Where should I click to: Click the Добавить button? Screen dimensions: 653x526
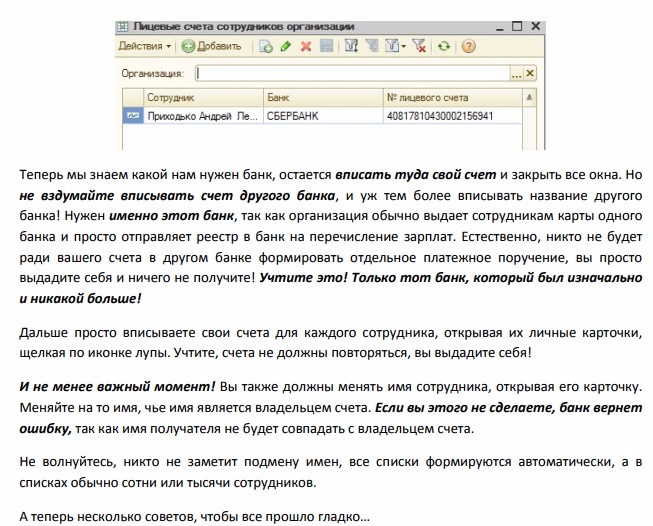point(212,46)
